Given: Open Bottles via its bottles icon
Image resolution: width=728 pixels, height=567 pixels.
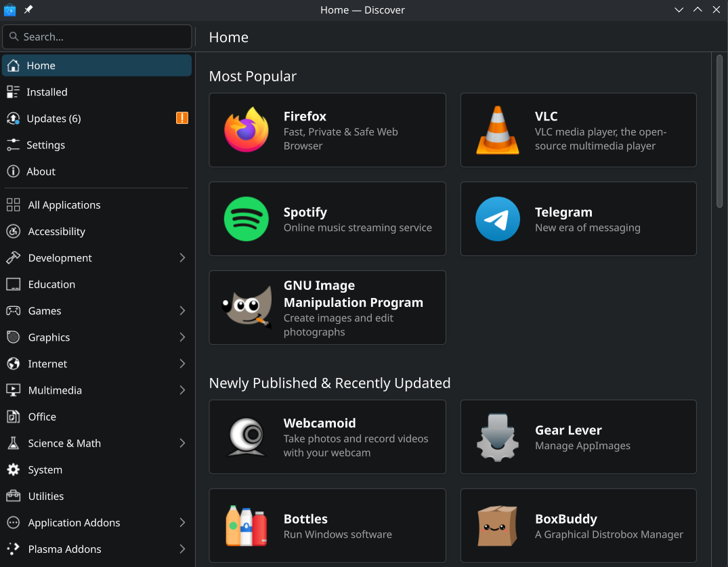Looking at the screenshot, I should 246,526.
